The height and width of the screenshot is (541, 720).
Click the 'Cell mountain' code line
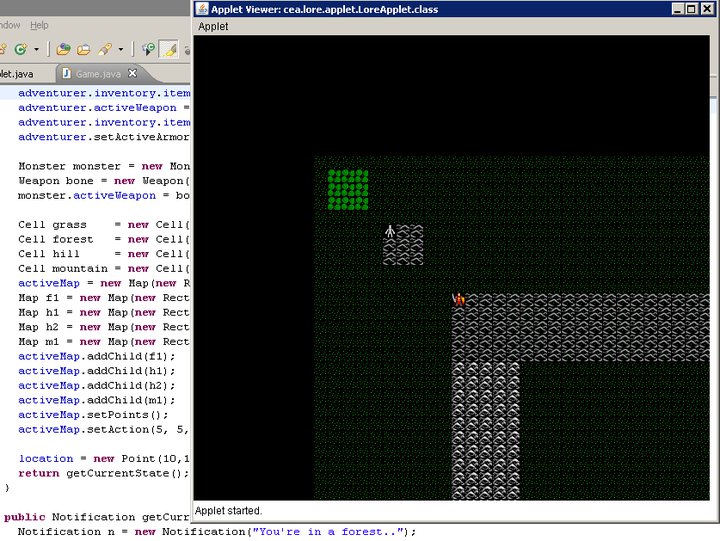[x=104, y=269]
